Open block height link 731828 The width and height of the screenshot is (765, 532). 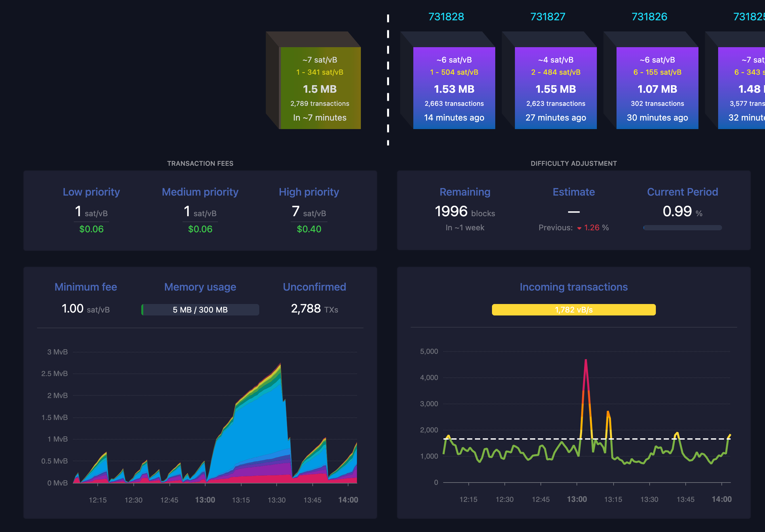pyautogui.click(x=446, y=17)
